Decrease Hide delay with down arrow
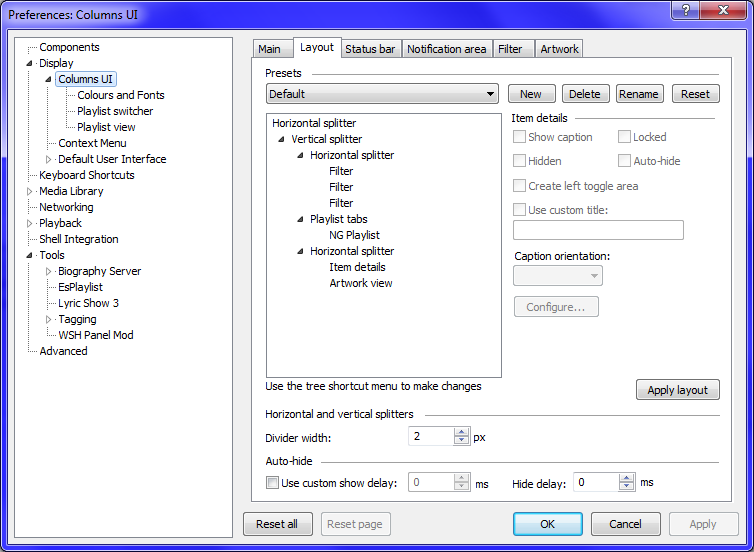Screen dimensions: 754x552 (627, 488)
